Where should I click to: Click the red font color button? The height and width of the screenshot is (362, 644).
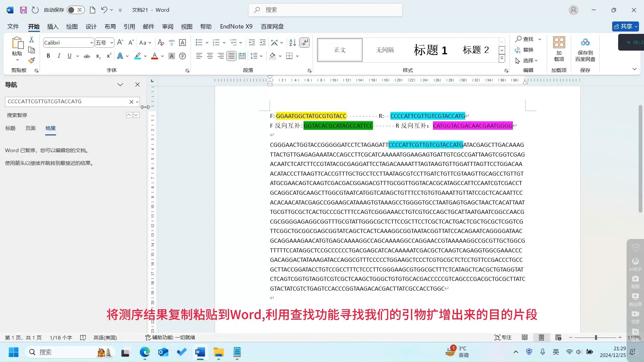click(155, 56)
